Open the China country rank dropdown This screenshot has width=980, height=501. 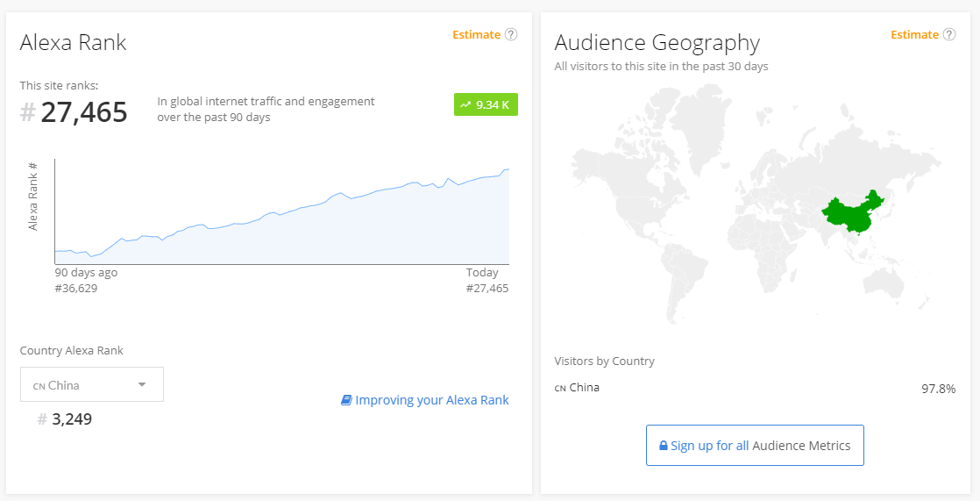coord(92,384)
